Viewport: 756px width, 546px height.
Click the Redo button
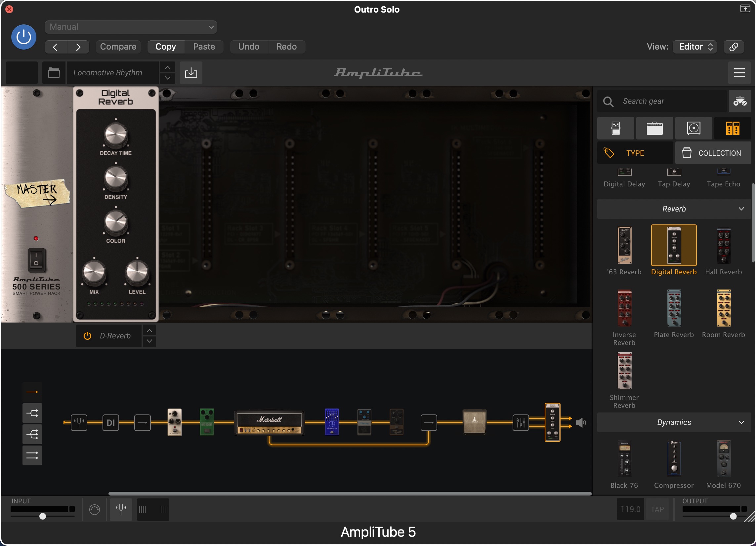[287, 47]
